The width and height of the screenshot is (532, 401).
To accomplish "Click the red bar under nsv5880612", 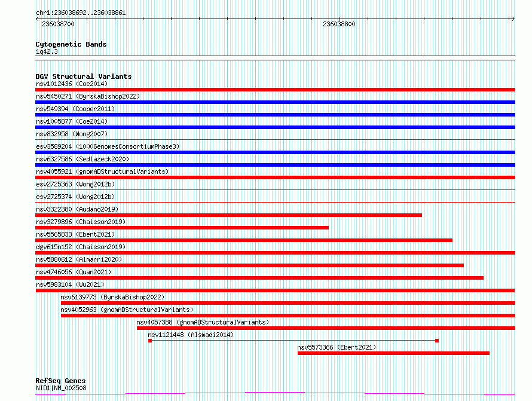I will point(249,265).
